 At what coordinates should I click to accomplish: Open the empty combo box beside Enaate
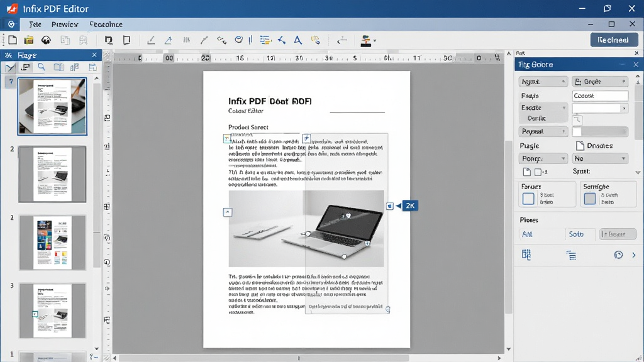(x=599, y=108)
